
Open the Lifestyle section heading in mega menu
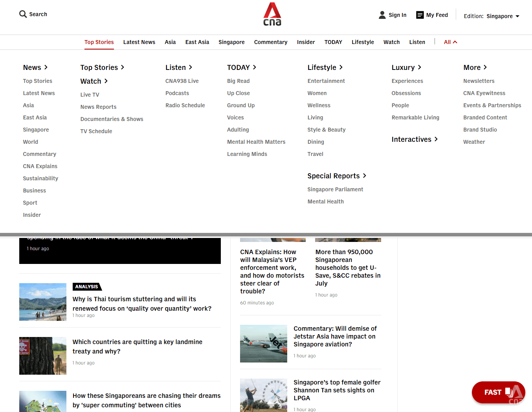pyautogui.click(x=325, y=68)
